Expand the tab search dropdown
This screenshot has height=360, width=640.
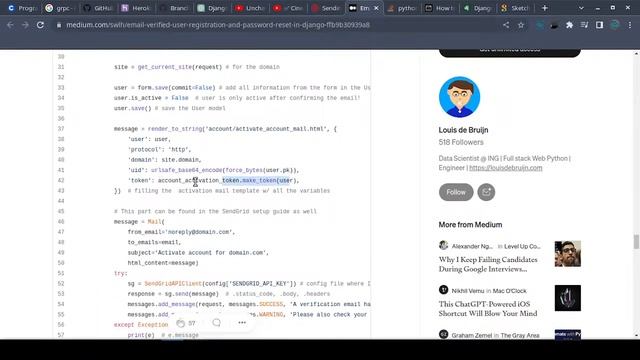581,8
